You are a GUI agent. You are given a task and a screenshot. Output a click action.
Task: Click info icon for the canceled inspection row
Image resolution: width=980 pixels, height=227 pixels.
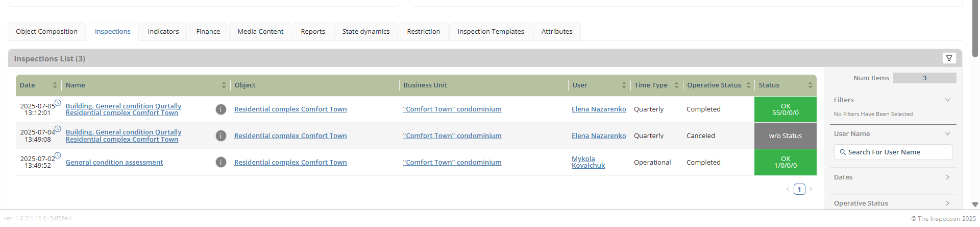[x=220, y=136]
